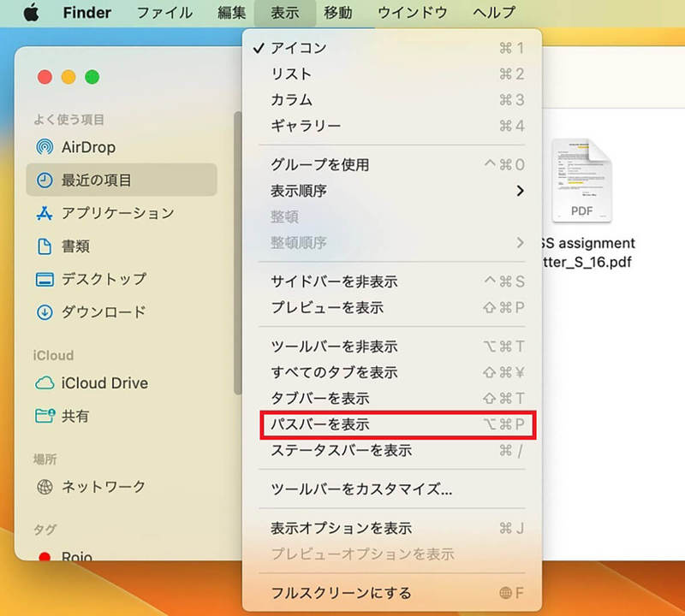Open the 移動 menu
This screenshot has width=685, height=616.
pos(338,13)
